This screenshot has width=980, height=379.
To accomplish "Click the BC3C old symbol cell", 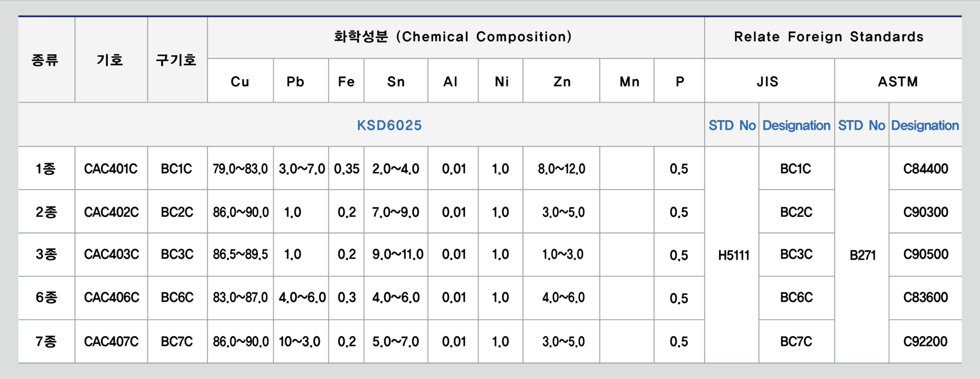I will tap(177, 254).
